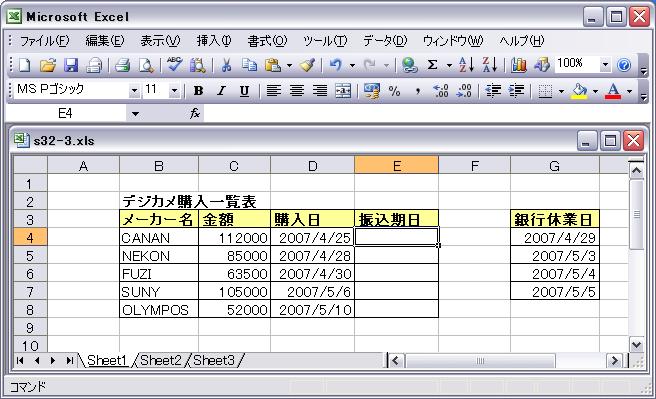Click the yellow Fill Color swatch
The image size is (656, 399).
(579, 91)
